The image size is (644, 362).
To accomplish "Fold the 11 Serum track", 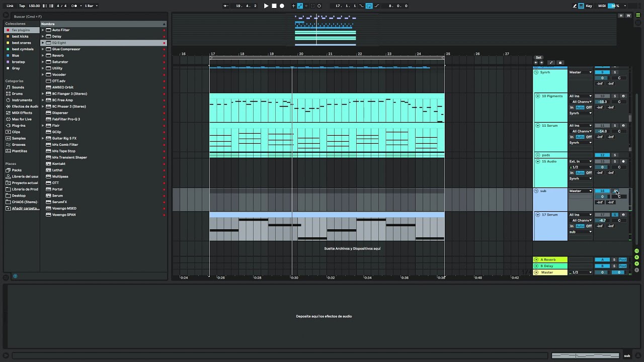I will (537, 126).
